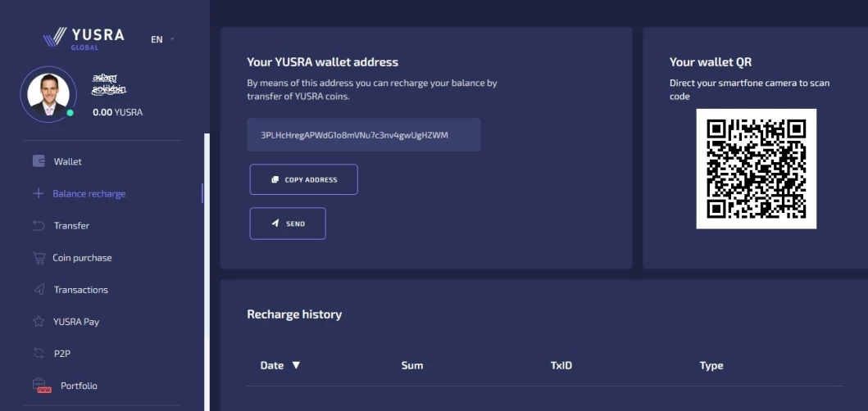Click the Wallet icon in sidebar

[39, 161]
